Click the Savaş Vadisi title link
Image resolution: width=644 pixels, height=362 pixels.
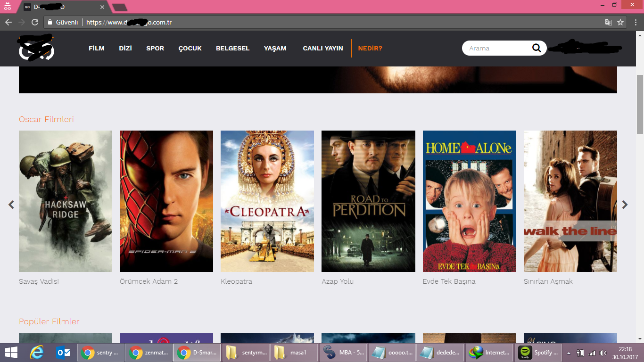(x=39, y=281)
